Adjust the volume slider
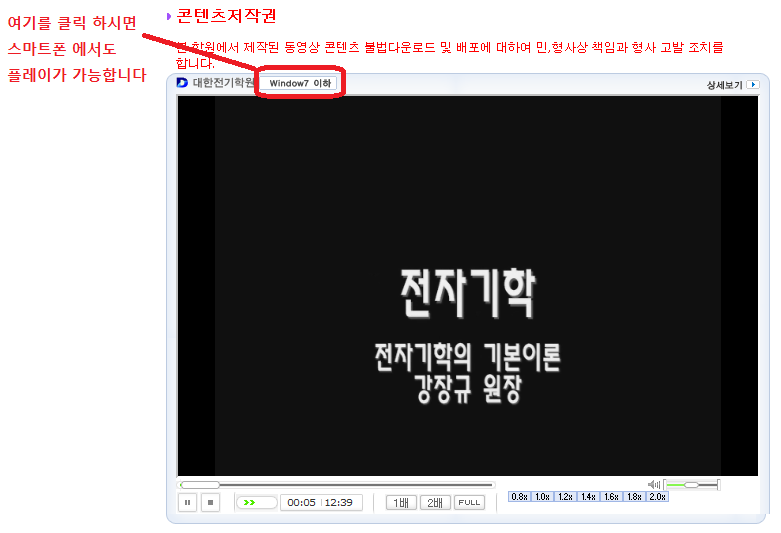This screenshot has width=781, height=533. [x=692, y=485]
